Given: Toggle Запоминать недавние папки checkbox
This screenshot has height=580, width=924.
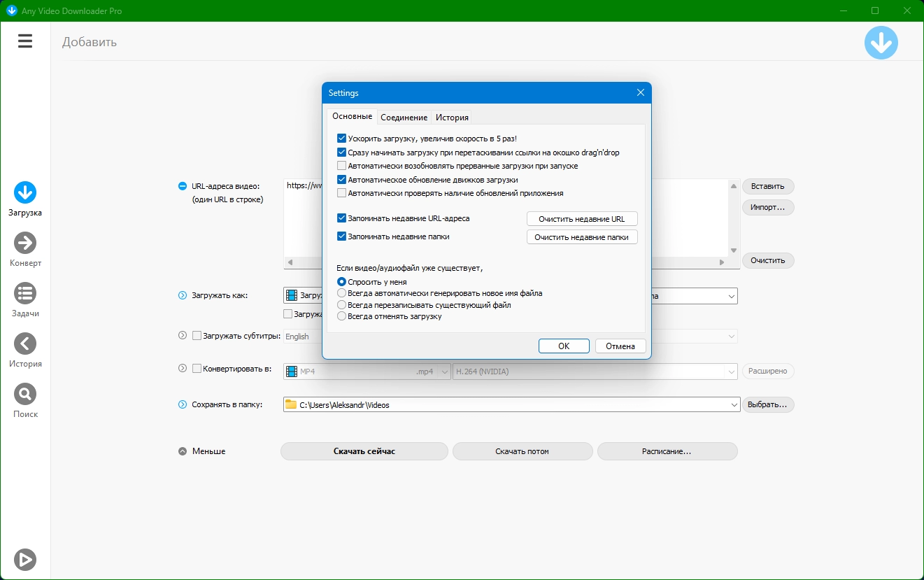Looking at the screenshot, I should coord(341,236).
